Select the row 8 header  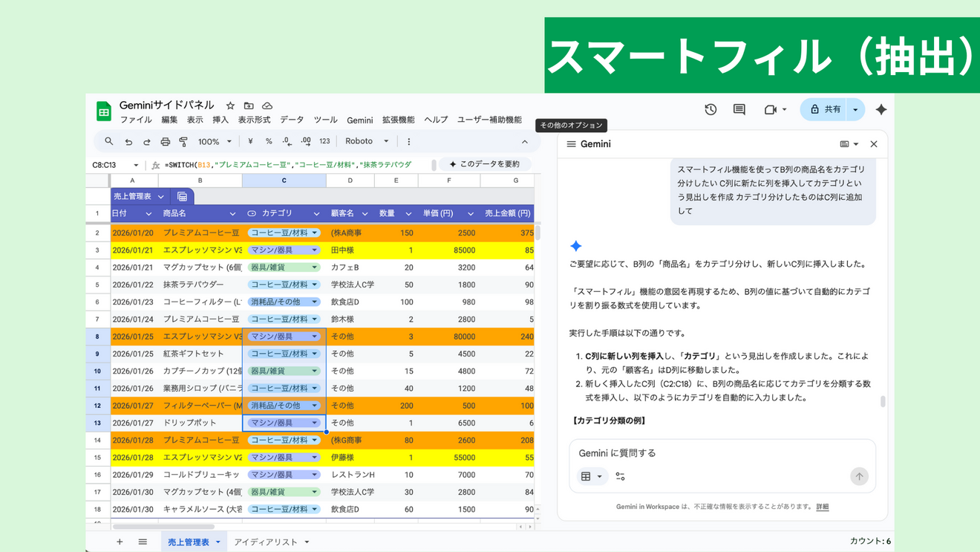(97, 337)
